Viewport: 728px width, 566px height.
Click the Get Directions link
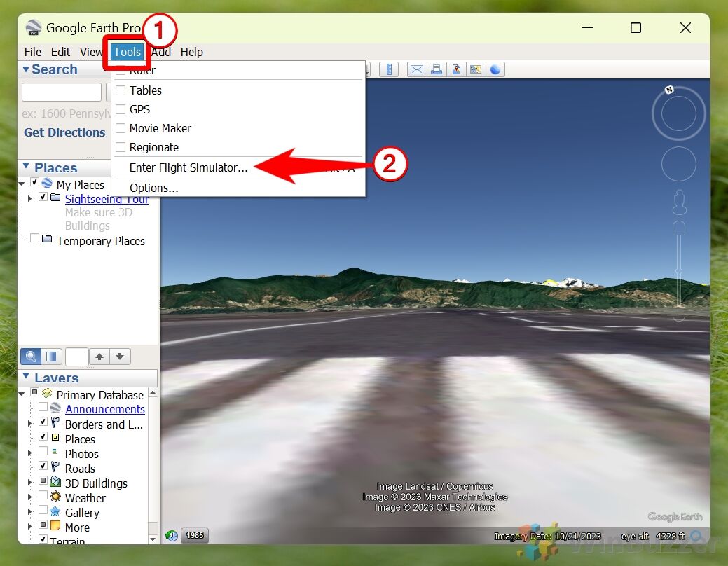[x=64, y=132]
